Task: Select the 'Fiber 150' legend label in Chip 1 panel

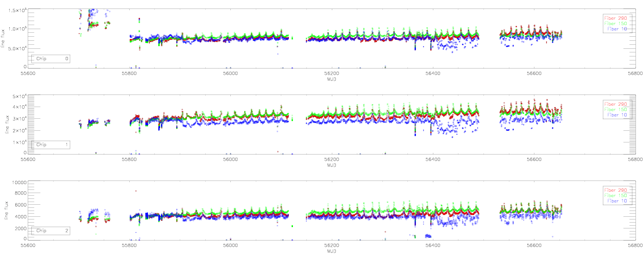Action: (615, 109)
